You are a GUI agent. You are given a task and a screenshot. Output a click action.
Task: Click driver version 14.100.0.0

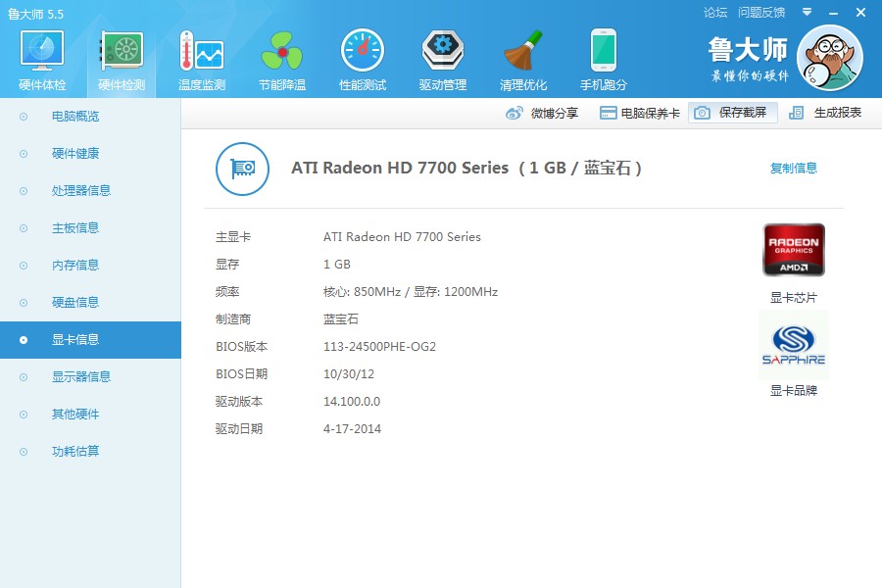click(352, 402)
